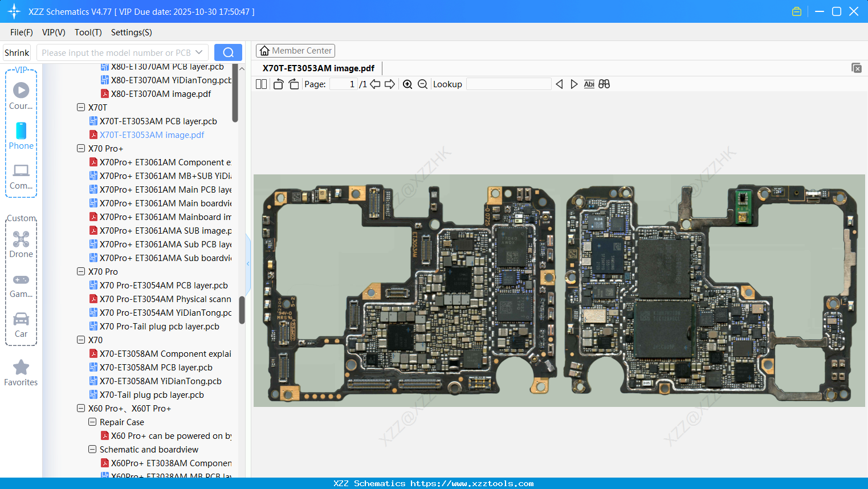Open the Settings(S) menu

coord(131,32)
